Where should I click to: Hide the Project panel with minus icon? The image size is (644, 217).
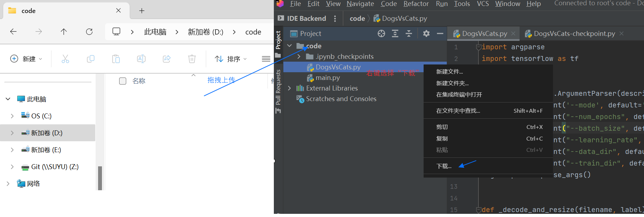point(440,33)
